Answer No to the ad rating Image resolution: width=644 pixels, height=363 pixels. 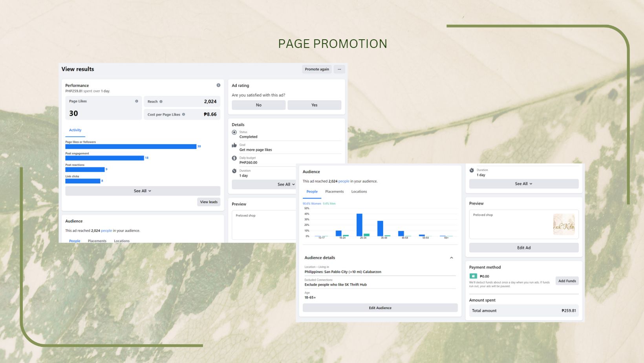point(259,105)
